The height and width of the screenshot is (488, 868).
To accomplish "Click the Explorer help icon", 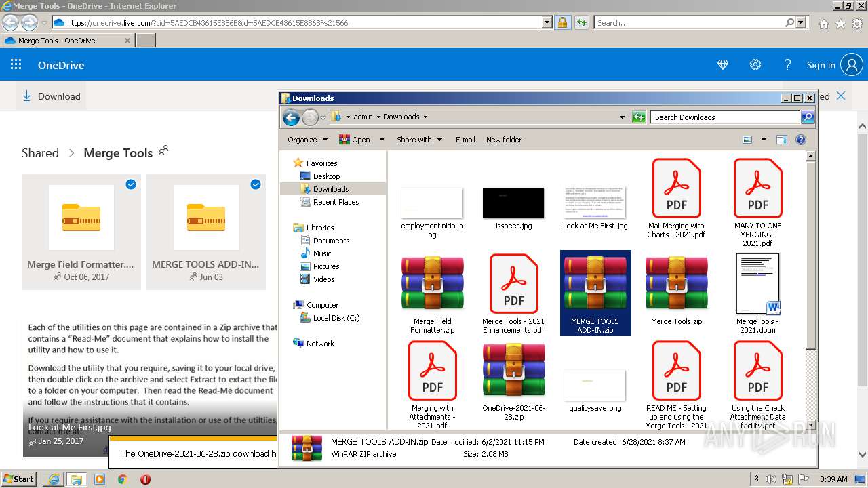I will point(801,140).
